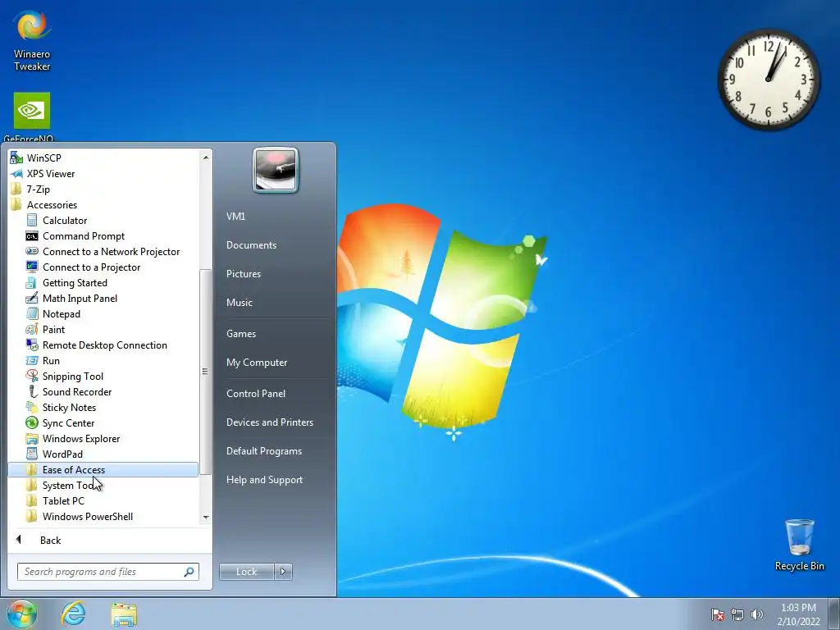Screen dimensions: 840x630
Task: Open the VM1 user folder link
Action: coord(235,216)
